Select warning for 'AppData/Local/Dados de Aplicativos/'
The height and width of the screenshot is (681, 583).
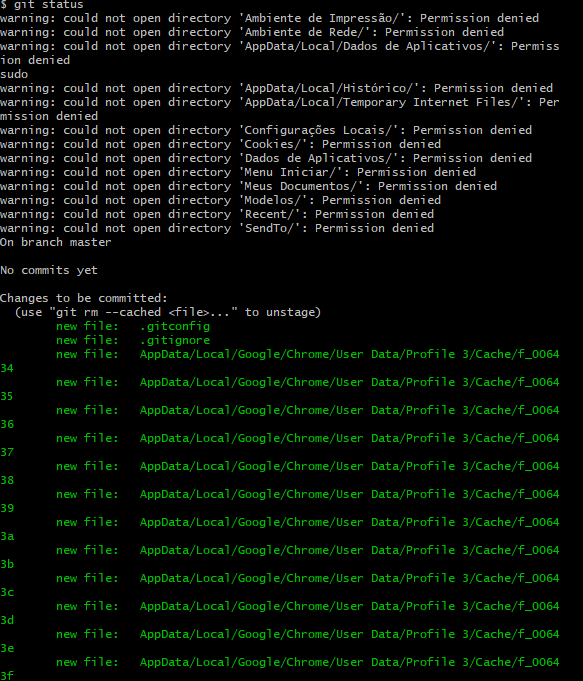pos(280,46)
